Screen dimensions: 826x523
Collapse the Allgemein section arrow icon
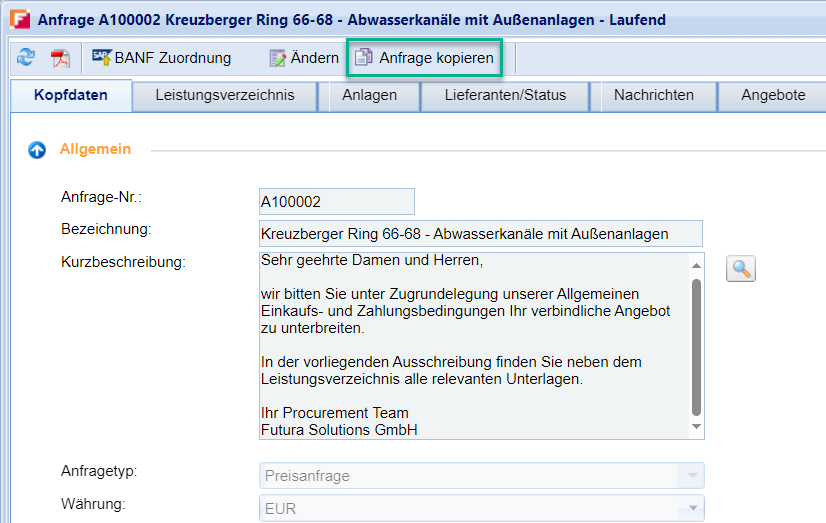click(37, 150)
